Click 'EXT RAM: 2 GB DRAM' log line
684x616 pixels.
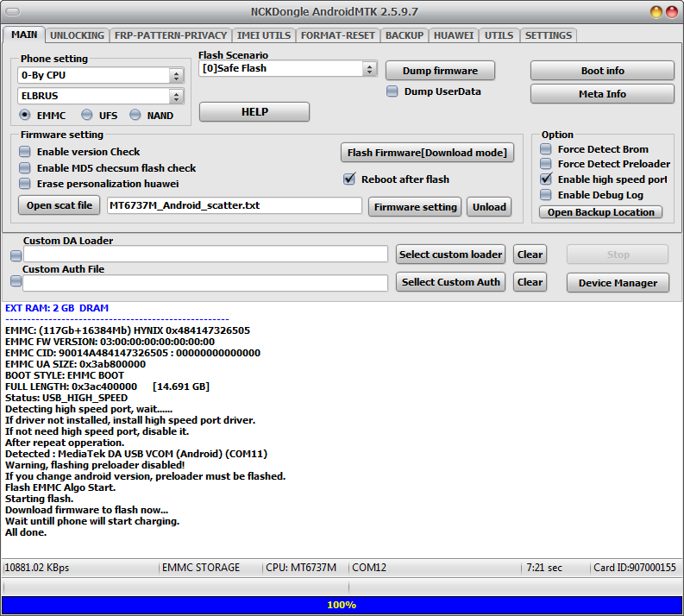coord(57,308)
